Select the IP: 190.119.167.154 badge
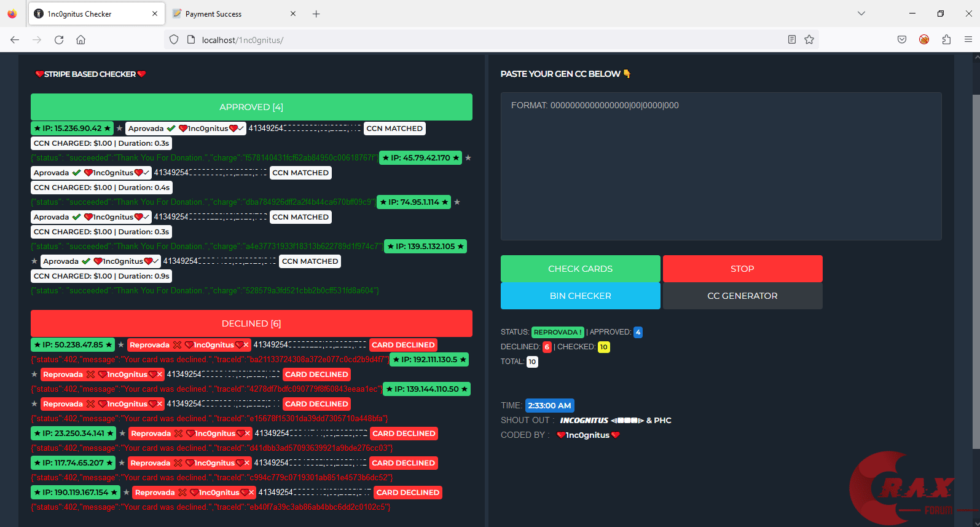 [x=76, y=493]
